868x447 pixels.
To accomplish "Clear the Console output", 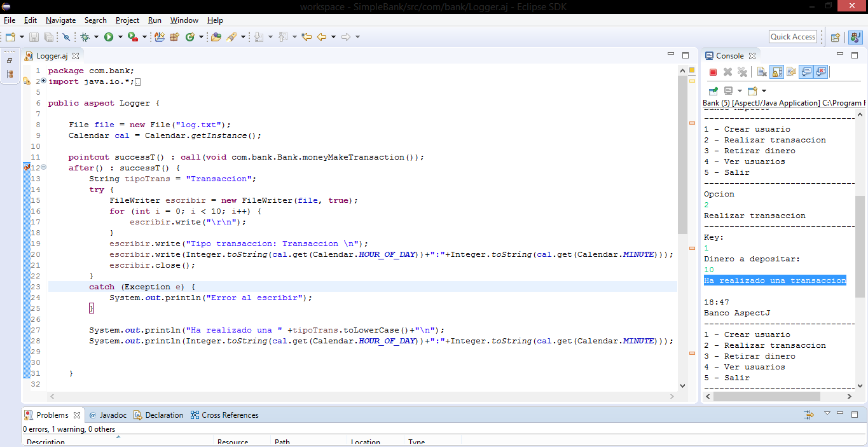I will [x=761, y=71].
